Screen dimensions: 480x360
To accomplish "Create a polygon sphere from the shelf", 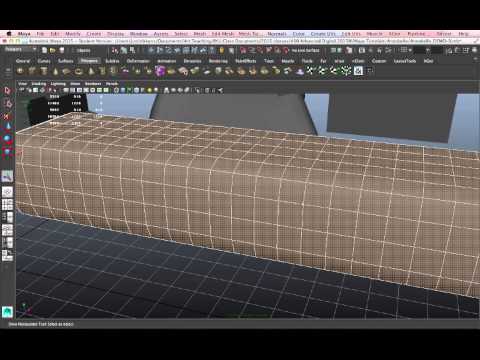I will [20, 71].
